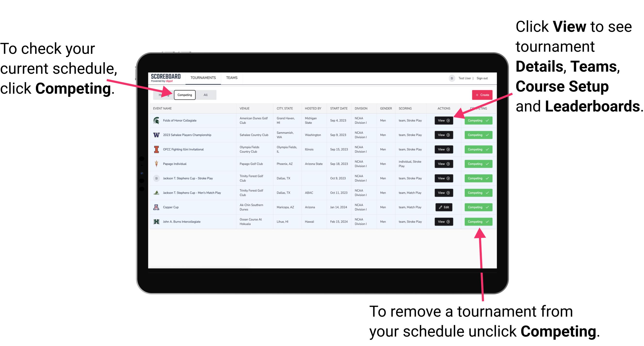Click the View icon for 2023 Sahalee Players Championship

pos(444,135)
